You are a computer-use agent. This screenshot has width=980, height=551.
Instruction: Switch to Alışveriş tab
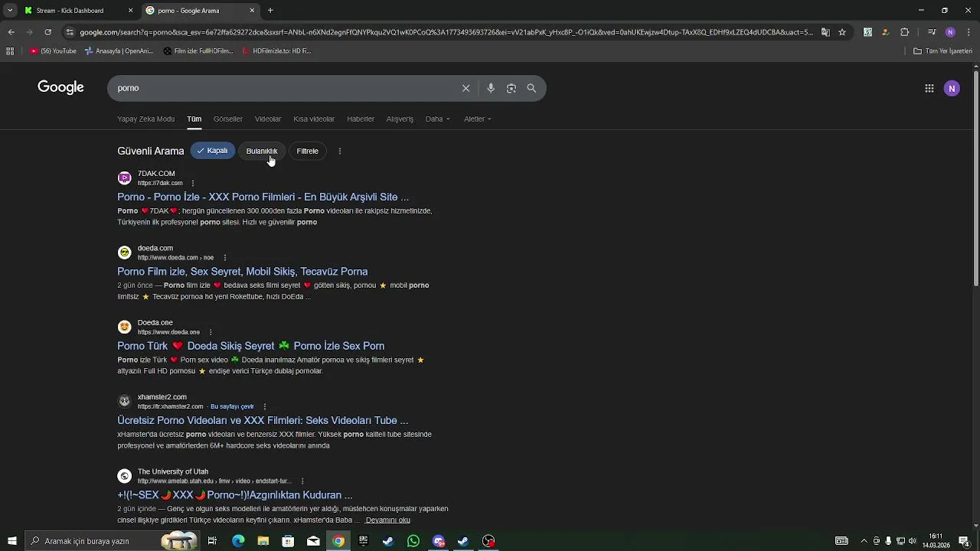(x=400, y=119)
